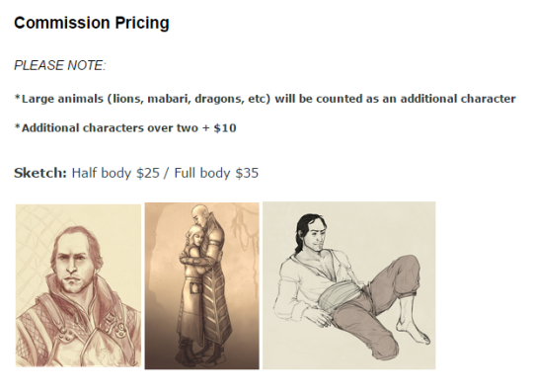Click the PLEASE NOTE italic text
This screenshot has width=533, height=392.
[60, 65]
